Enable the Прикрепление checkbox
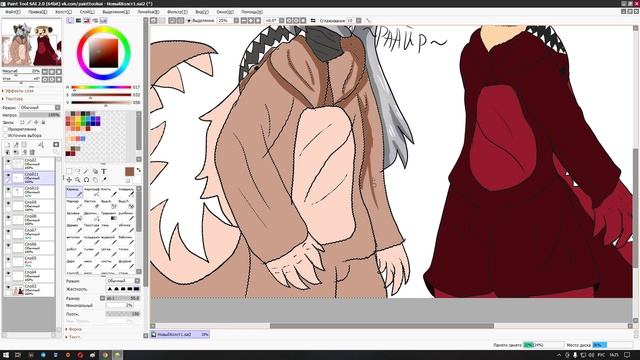The width and height of the screenshot is (640, 360). 5,129
